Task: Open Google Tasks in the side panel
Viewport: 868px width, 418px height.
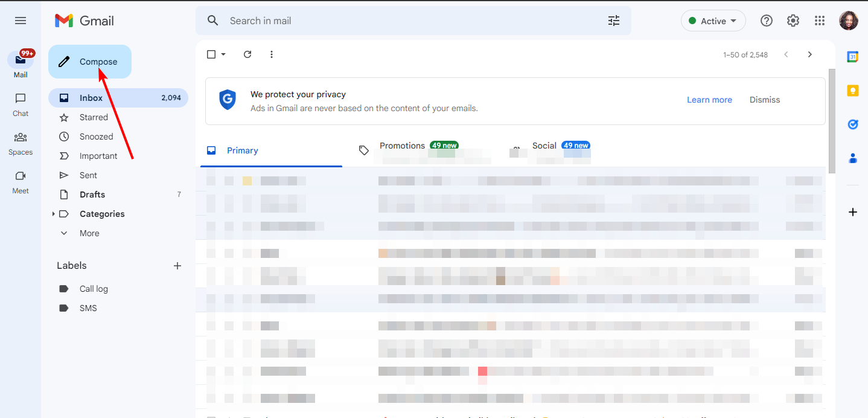Action: (852, 124)
